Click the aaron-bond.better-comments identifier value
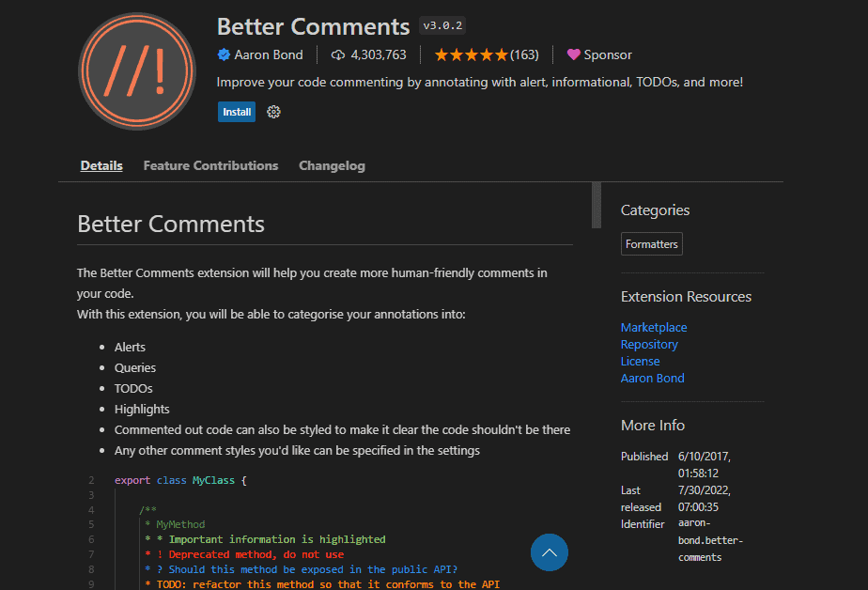The width and height of the screenshot is (868, 590). [711, 540]
